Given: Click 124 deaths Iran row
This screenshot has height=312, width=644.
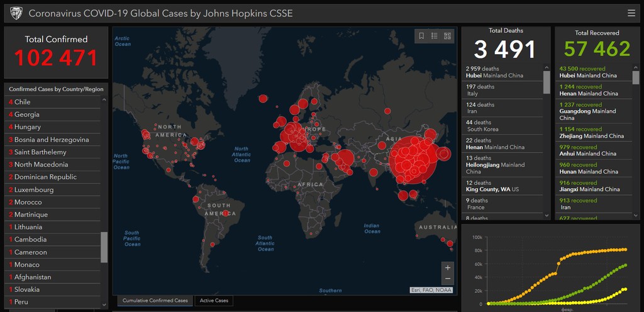Looking at the screenshot, I should 502,108.
